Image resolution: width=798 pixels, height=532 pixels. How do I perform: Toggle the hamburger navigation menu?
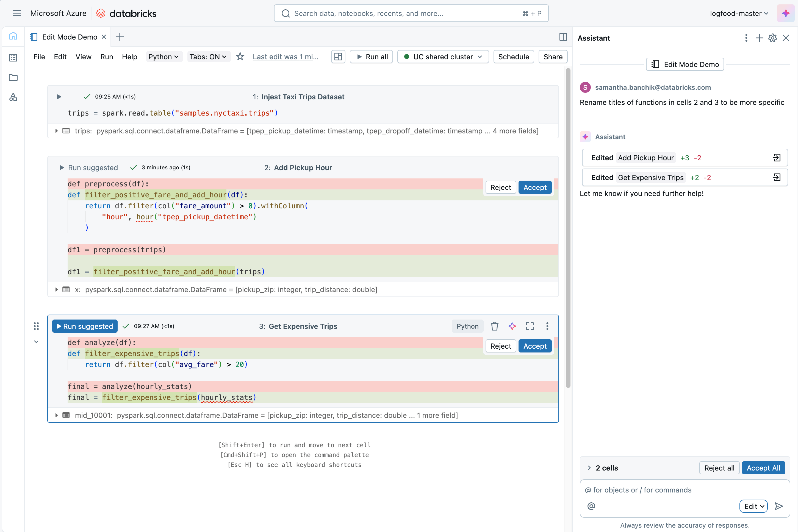pos(17,13)
